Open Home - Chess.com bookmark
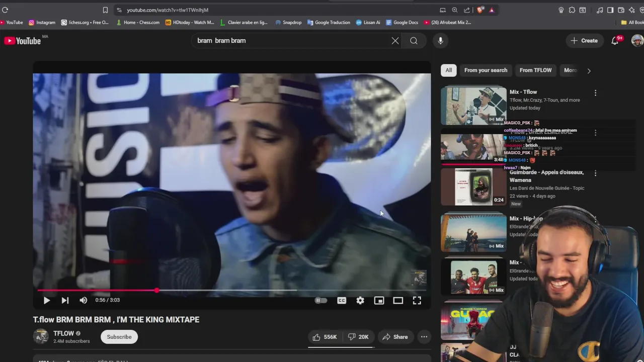This screenshot has height=362, width=644. tap(138, 23)
